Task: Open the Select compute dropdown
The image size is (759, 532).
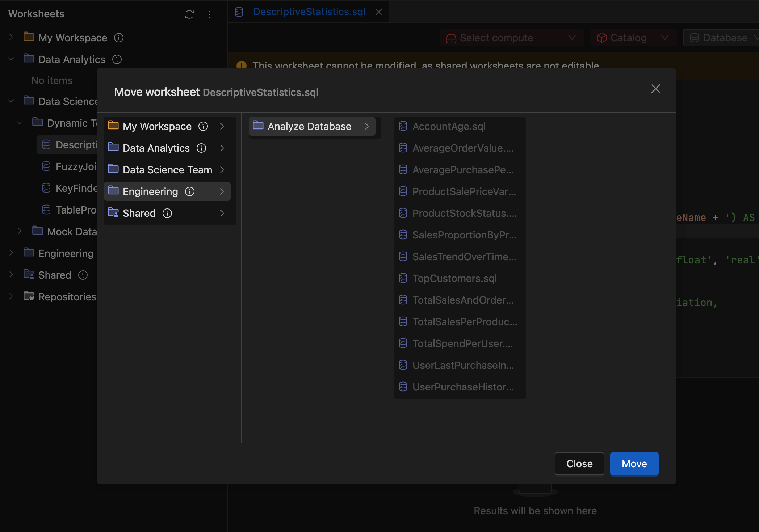Action: point(512,38)
